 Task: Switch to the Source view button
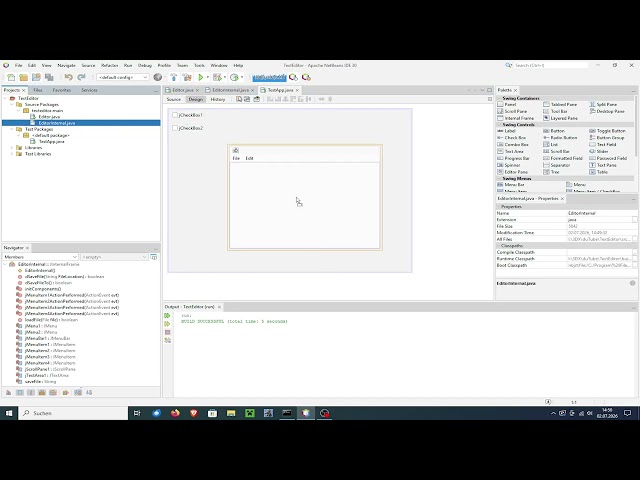tap(173, 100)
